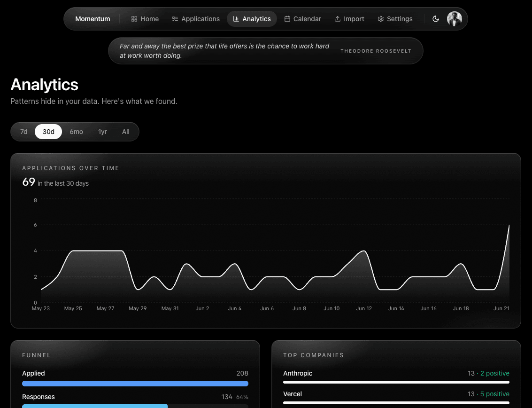Click the 'May 29' axis label

point(138,308)
